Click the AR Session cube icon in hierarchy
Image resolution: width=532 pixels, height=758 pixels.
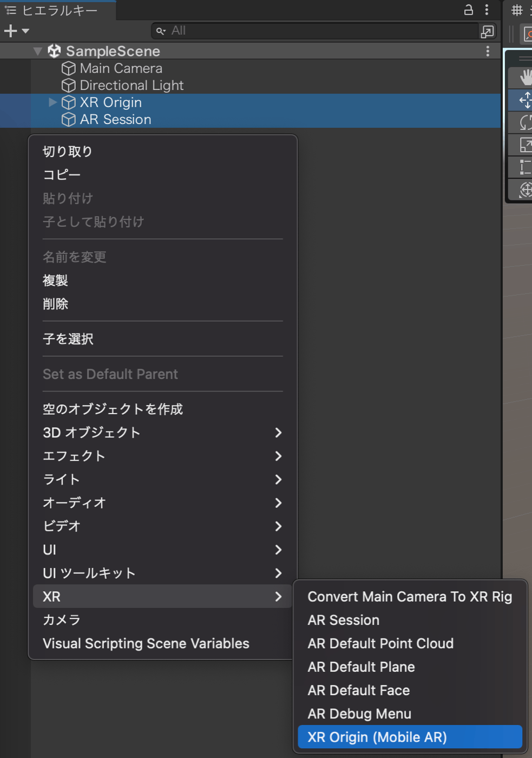[69, 119]
